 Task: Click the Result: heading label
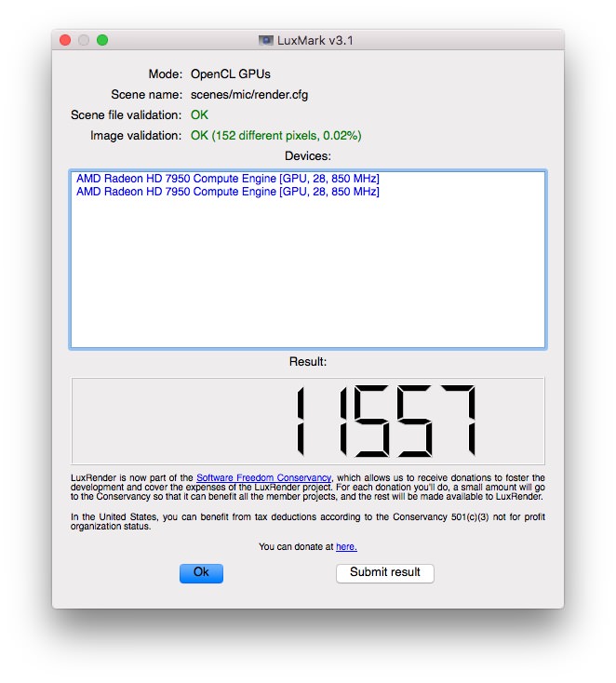point(308,362)
